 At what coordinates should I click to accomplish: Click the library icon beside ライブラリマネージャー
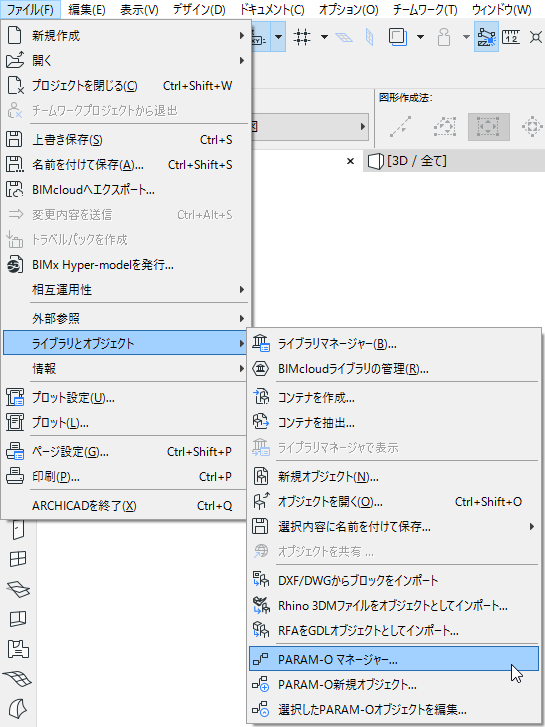pyautogui.click(x=261, y=344)
